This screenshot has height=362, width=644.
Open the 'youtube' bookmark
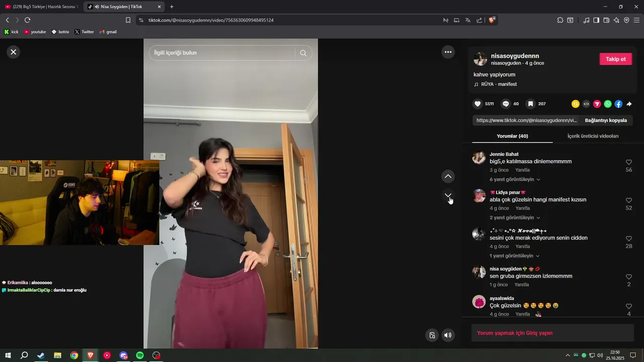[35, 32]
